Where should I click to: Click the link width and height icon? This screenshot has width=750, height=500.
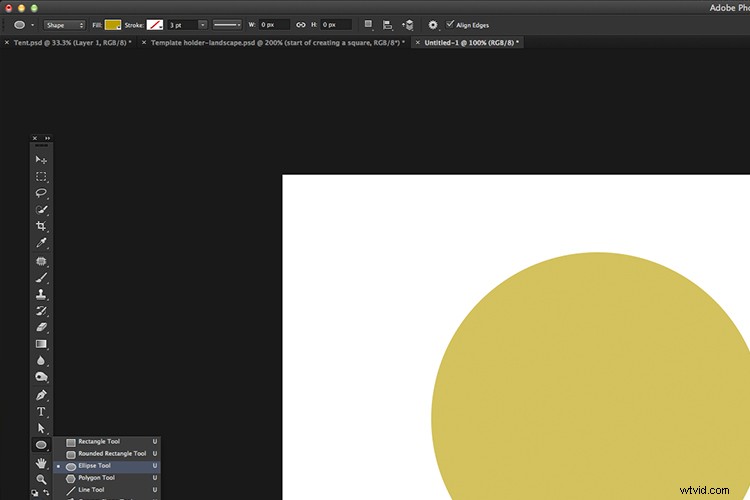point(300,25)
